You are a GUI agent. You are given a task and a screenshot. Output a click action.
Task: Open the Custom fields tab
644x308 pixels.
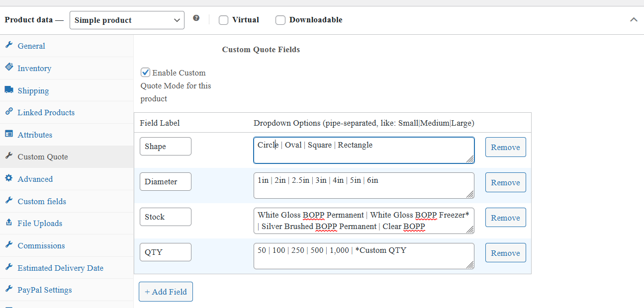[42, 201]
